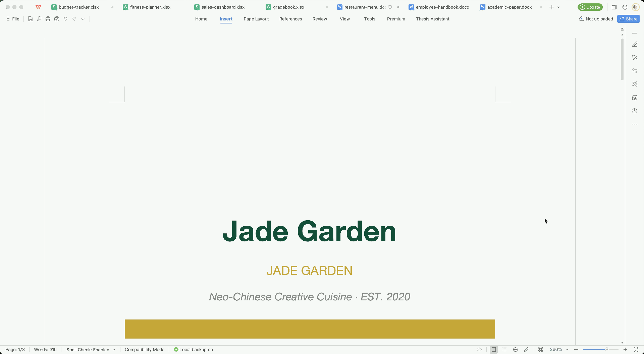Select the Edit pen tool in the right sidebar
The image size is (644, 354).
point(635,44)
